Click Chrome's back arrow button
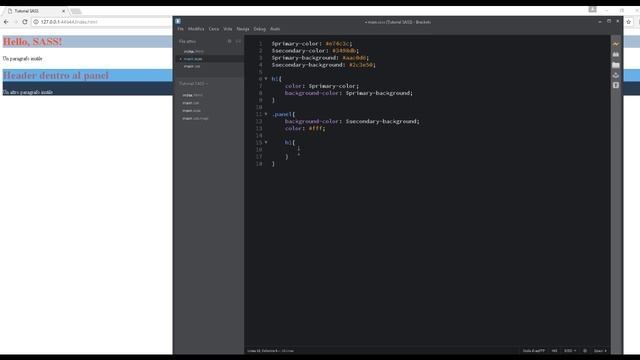The width and height of the screenshot is (640, 360). [x=6, y=22]
